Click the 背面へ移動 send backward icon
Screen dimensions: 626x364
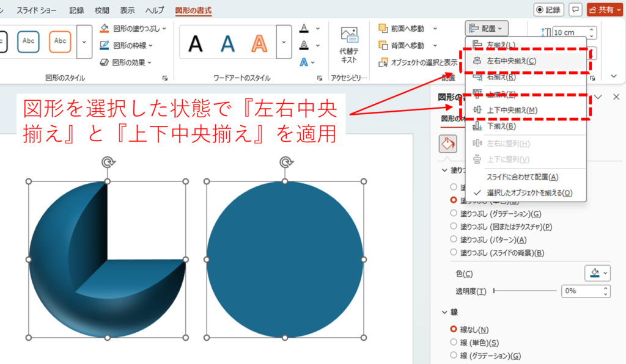click(383, 45)
